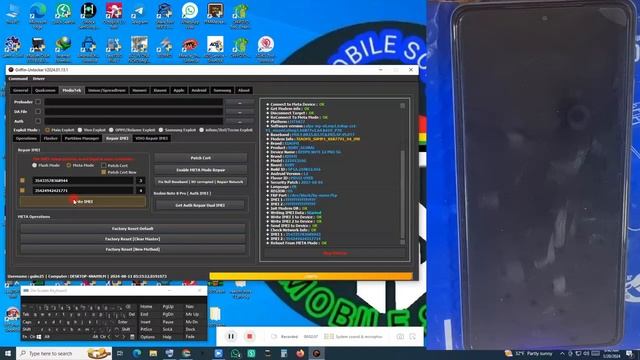Toggle the first IMEI row checkbox
This screenshot has height=360, width=640.
[x=22, y=180]
